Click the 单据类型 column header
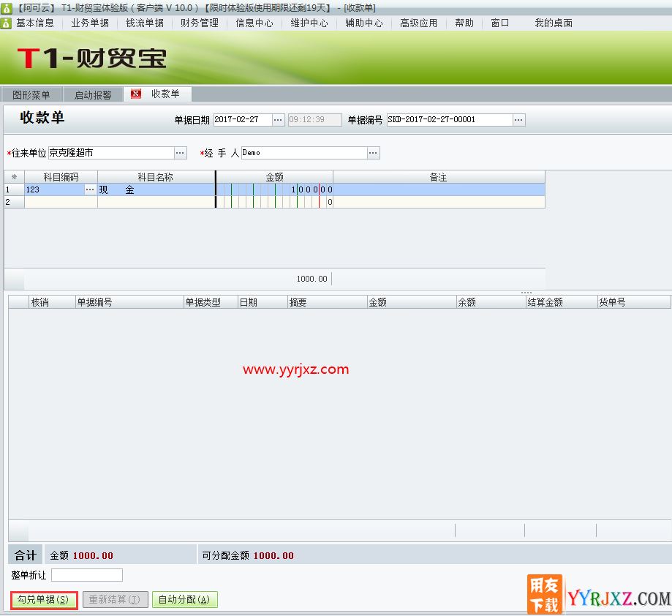 tap(211, 302)
